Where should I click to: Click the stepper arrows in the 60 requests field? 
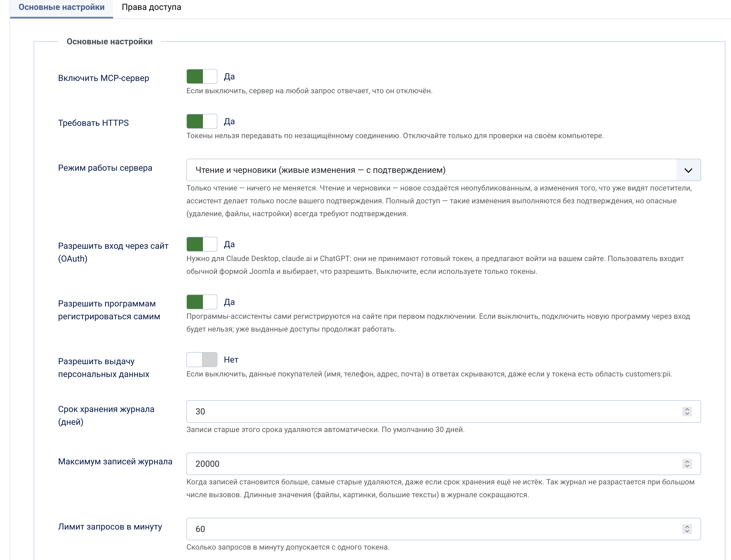point(687,529)
